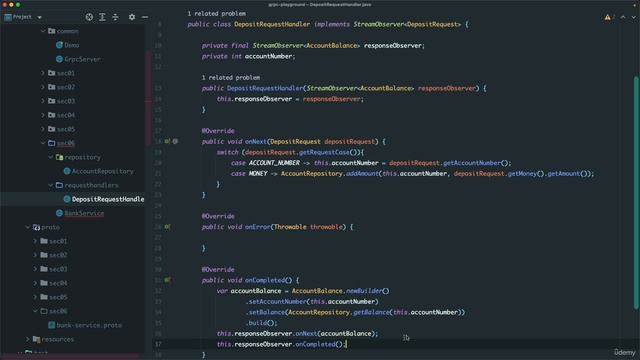Expand the java sec02 folder below GrpcServer

click(43, 87)
